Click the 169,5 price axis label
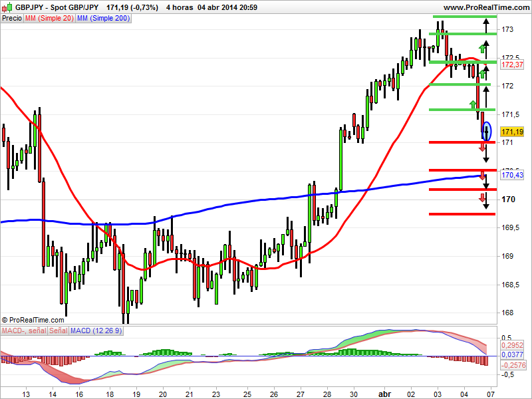This screenshot has height=399, width=532. tap(510, 227)
